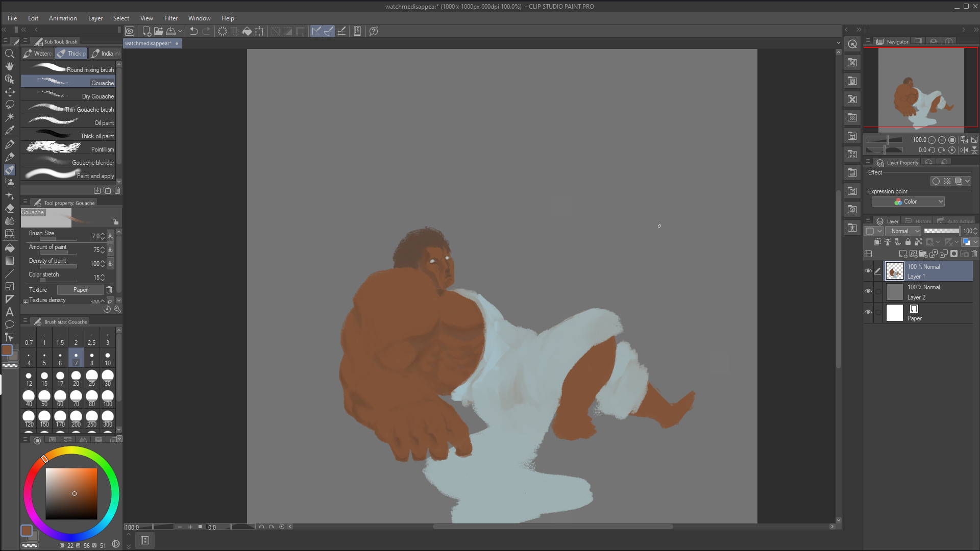Open the Filter menu
The image size is (980, 551).
pyautogui.click(x=171, y=18)
